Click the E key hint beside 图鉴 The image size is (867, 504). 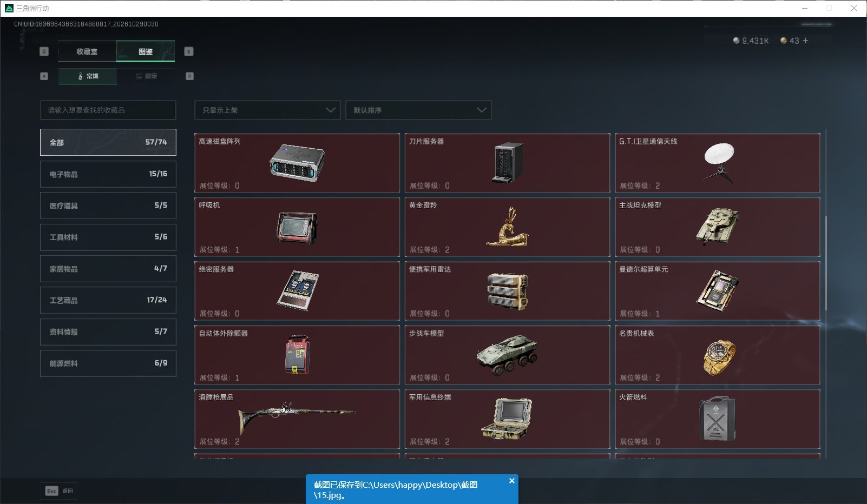(189, 51)
